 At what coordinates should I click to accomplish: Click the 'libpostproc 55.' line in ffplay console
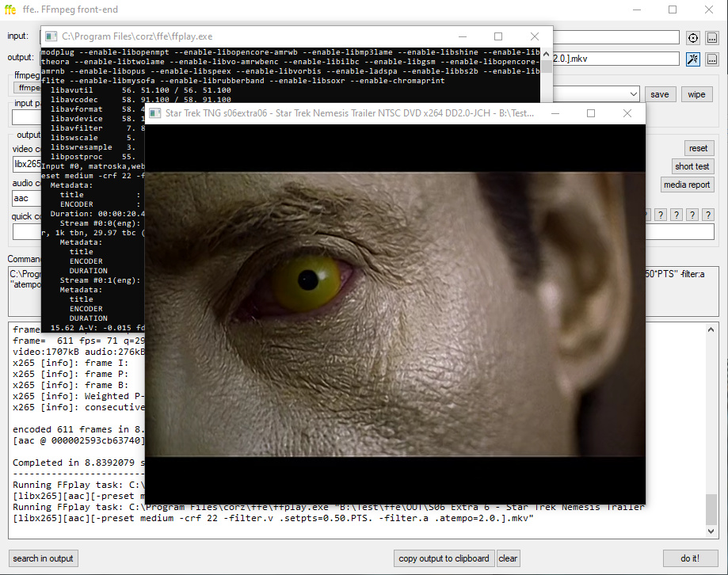93,156
